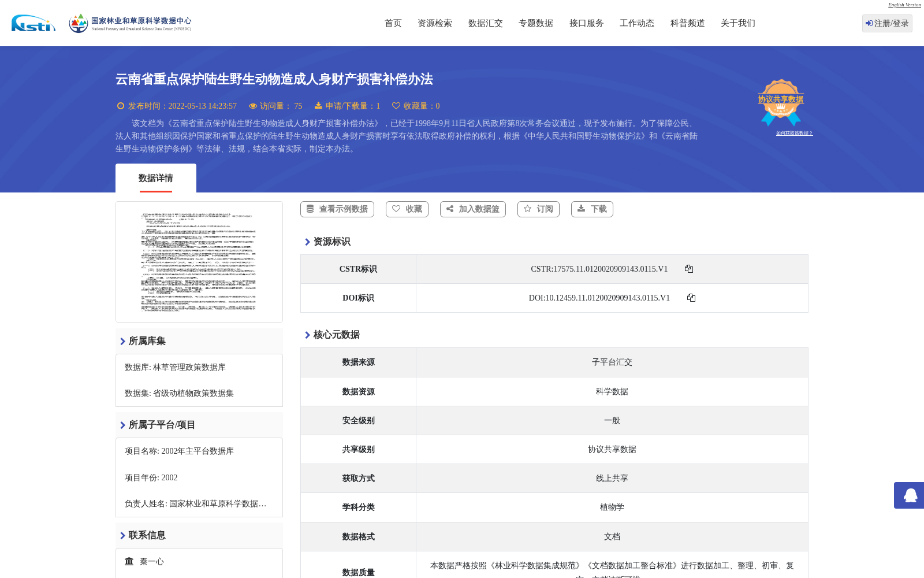924x578 pixels.
Task: Click the download icon beside 申请/下载量
Action: 318,106
